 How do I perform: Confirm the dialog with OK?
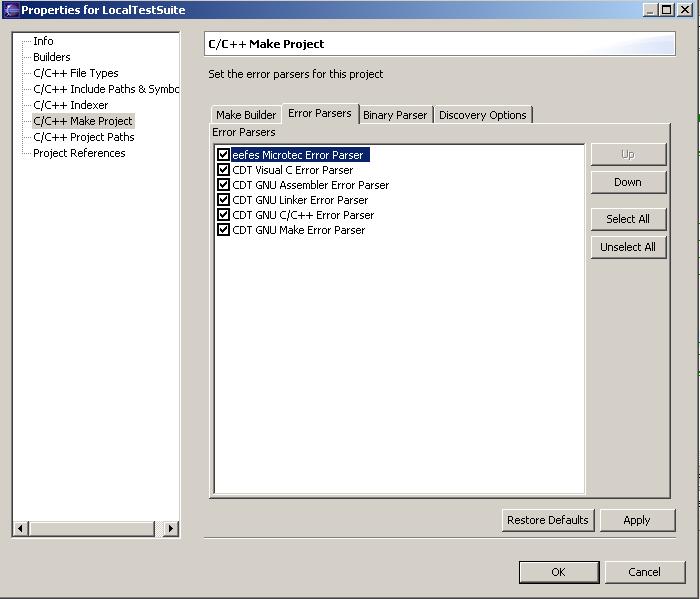[x=558, y=572]
